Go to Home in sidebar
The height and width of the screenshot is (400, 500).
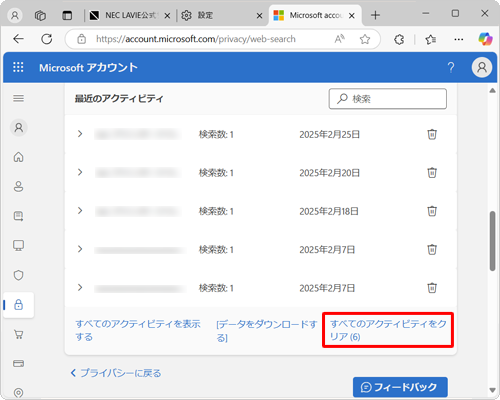19,157
